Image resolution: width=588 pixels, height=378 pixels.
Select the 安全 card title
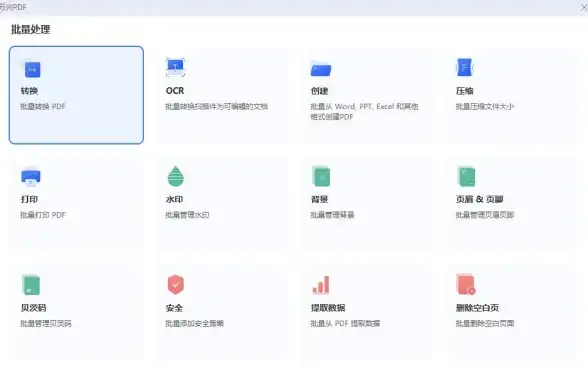coord(174,308)
